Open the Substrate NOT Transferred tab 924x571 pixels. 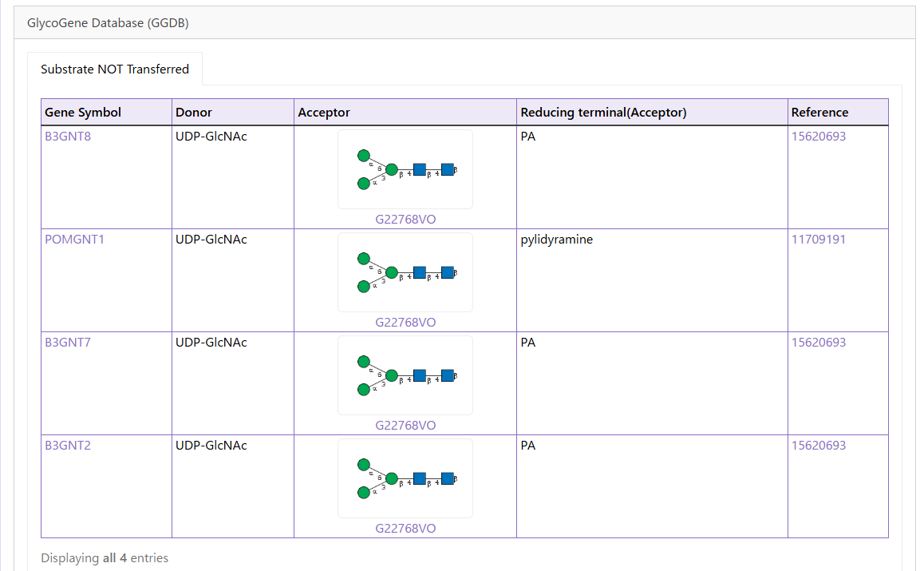pos(115,69)
